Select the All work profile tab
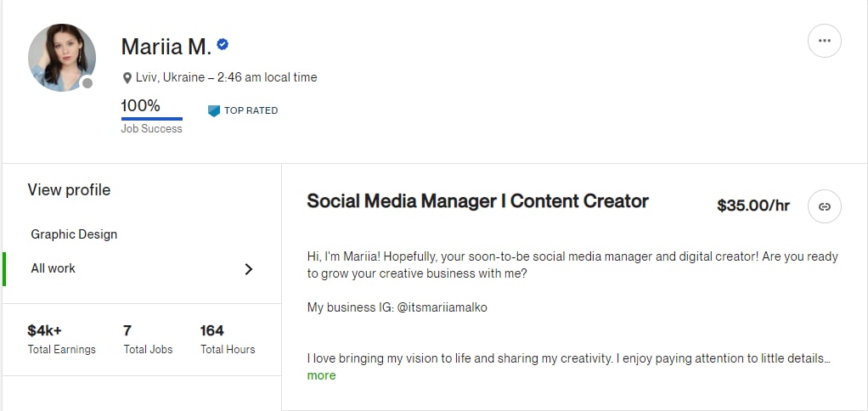868x411 pixels. (142, 269)
